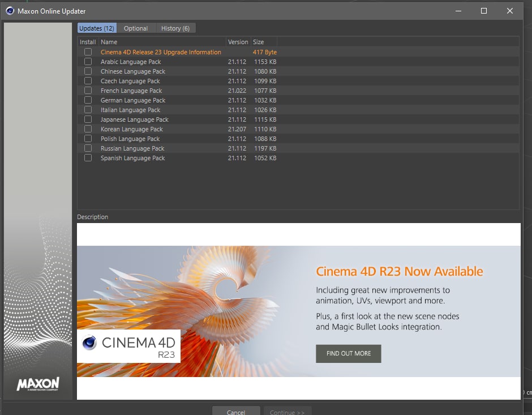Click the Description label
The height and width of the screenshot is (415, 532).
tap(93, 217)
